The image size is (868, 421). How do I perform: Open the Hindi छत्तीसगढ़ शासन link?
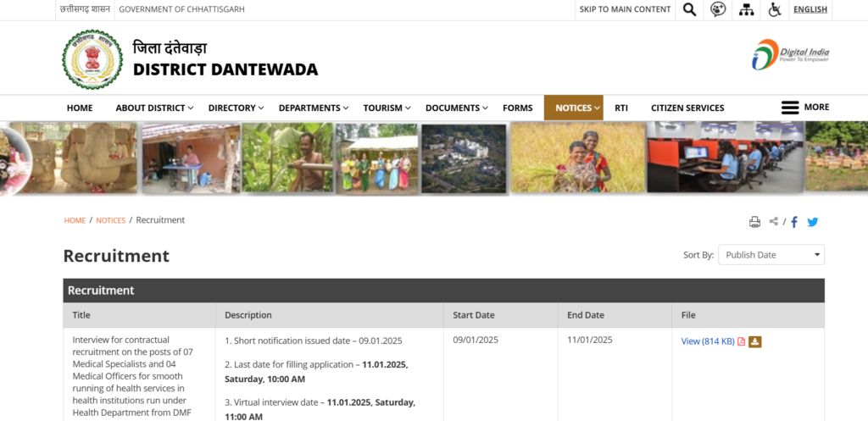[x=85, y=9]
